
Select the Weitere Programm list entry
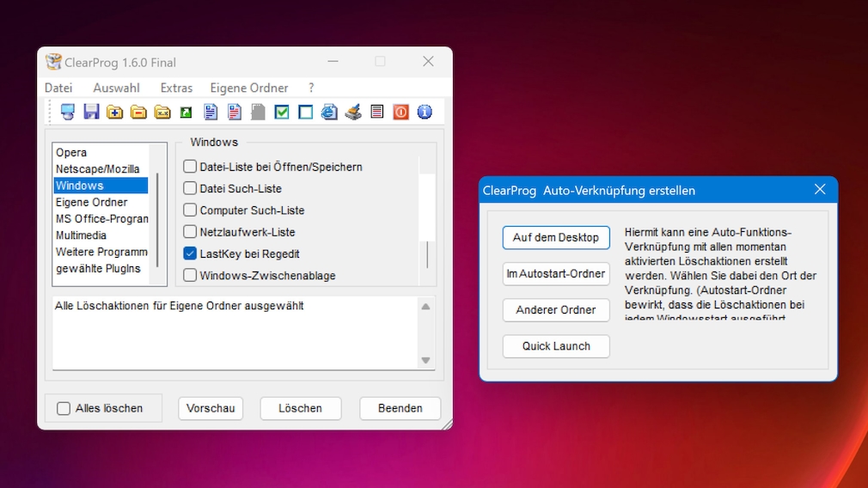101,252
